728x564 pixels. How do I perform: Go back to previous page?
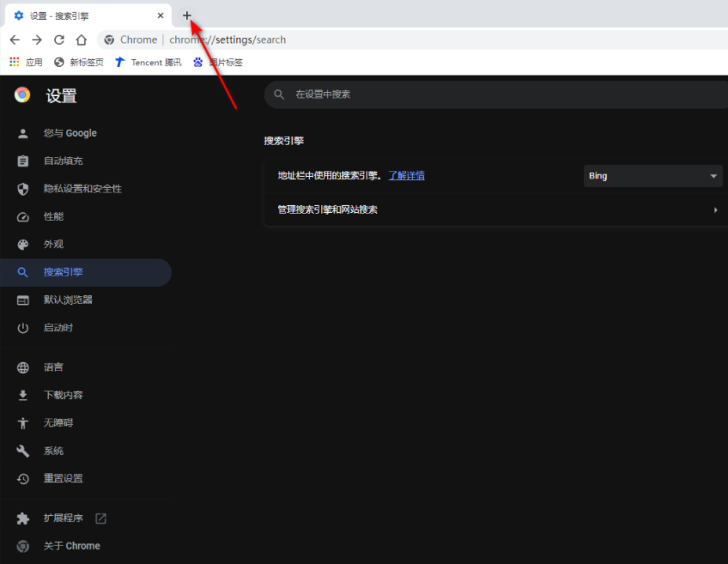pyautogui.click(x=15, y=40)
